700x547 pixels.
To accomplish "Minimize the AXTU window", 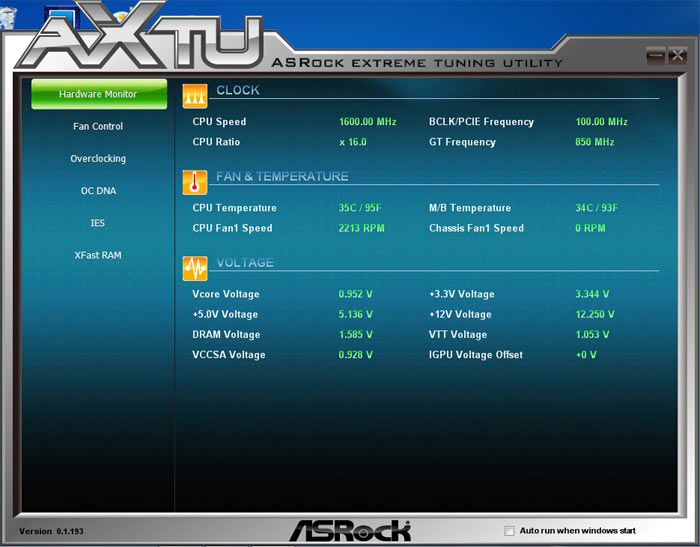I will [656, 56].
